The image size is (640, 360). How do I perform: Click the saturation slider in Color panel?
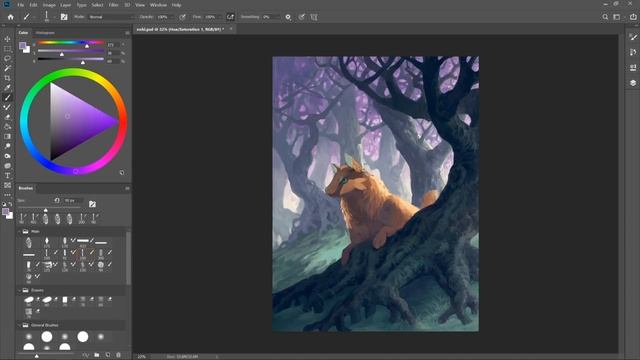tap(71, 51)
